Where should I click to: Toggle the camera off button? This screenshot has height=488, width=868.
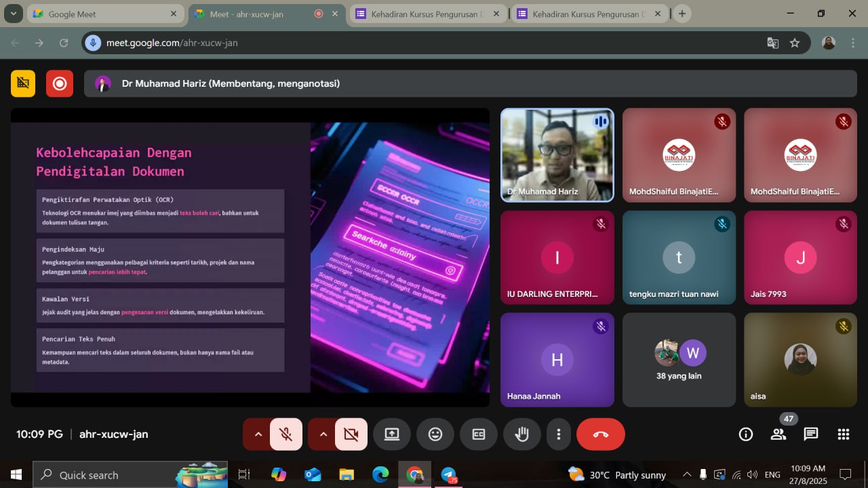[351, 434]
